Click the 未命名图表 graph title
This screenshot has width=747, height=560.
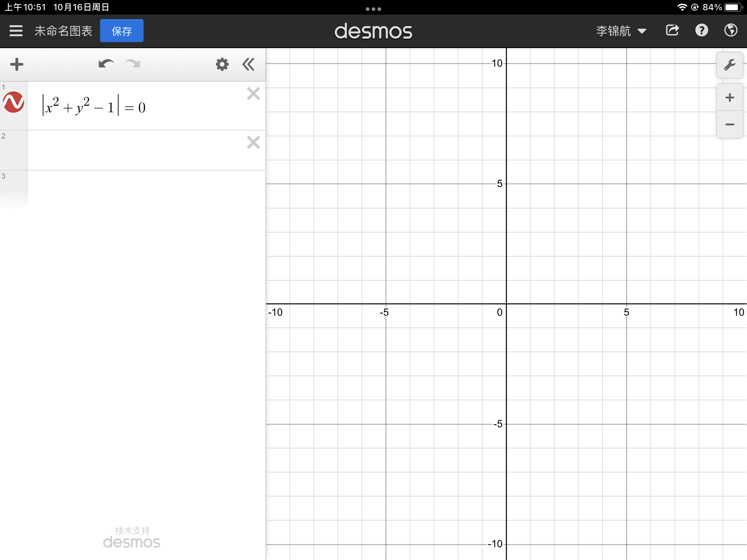coord(63,31)
